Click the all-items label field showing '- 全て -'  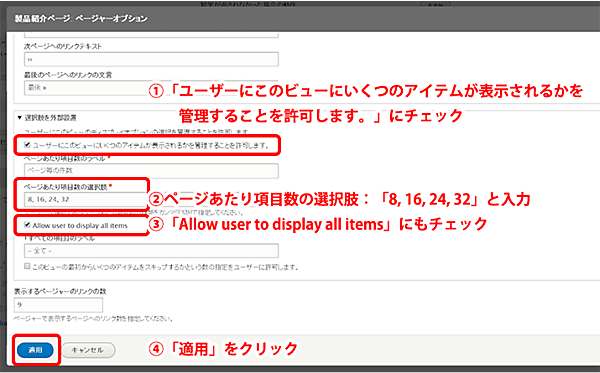click(151, 251)
